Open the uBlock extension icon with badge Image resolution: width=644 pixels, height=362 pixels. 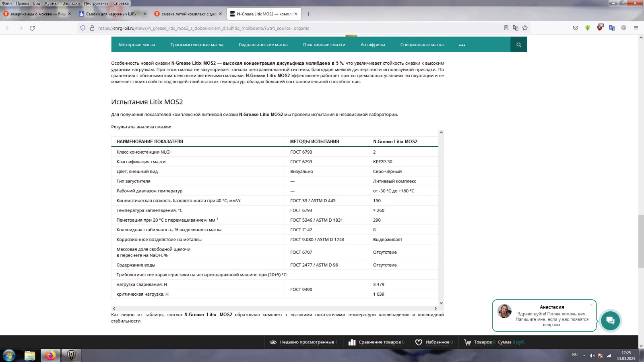point(600,27)
